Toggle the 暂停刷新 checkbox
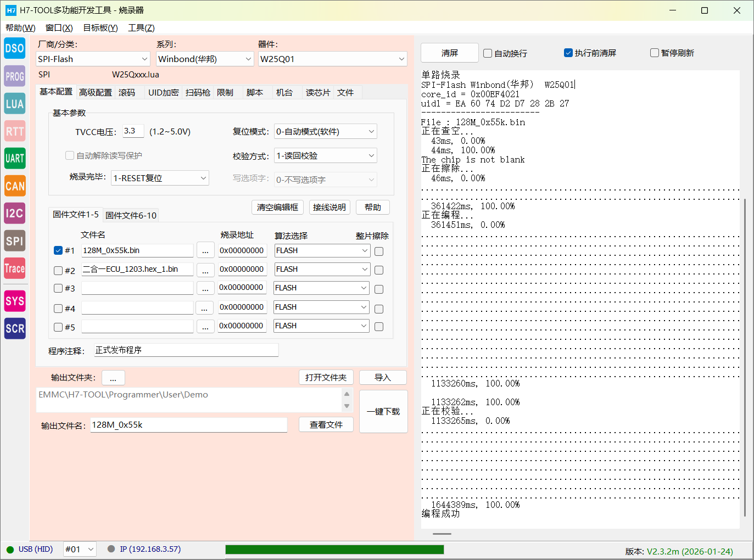This screenshot has width=754, height=560. [654, 53]
